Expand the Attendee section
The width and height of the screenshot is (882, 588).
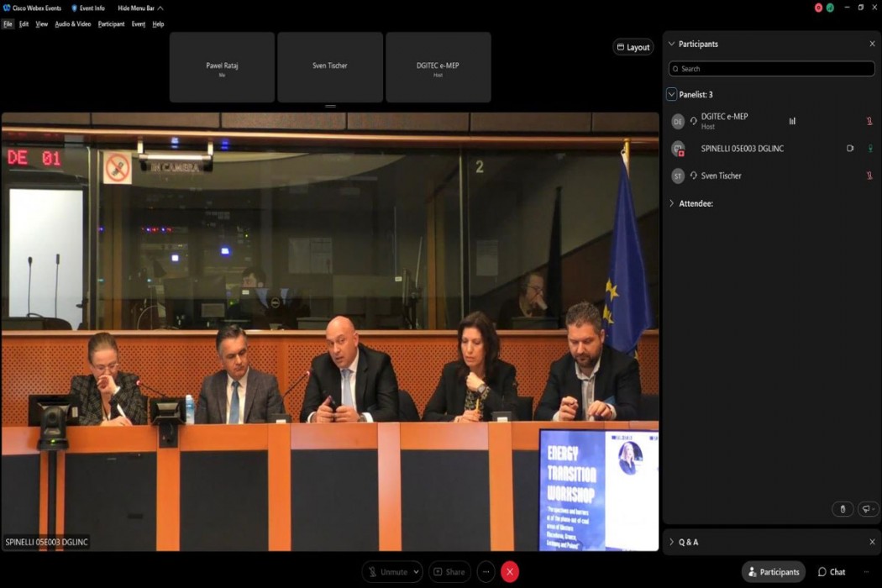coord(672,203)
